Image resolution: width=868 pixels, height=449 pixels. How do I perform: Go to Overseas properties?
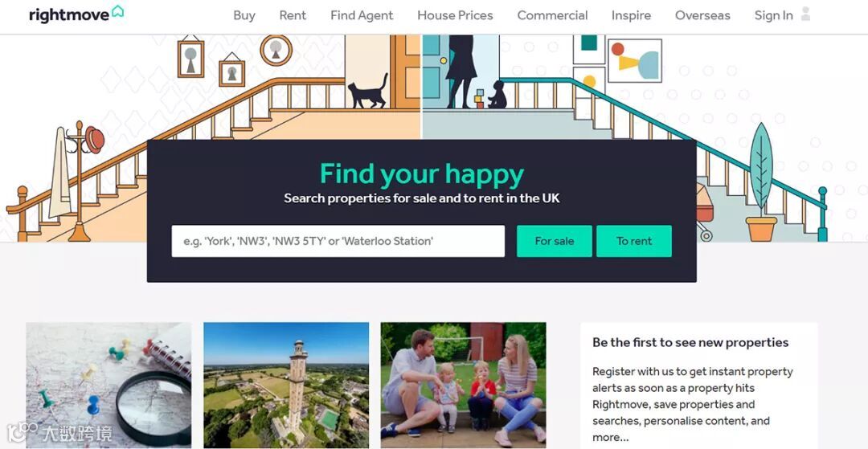(x=702, y=15)
